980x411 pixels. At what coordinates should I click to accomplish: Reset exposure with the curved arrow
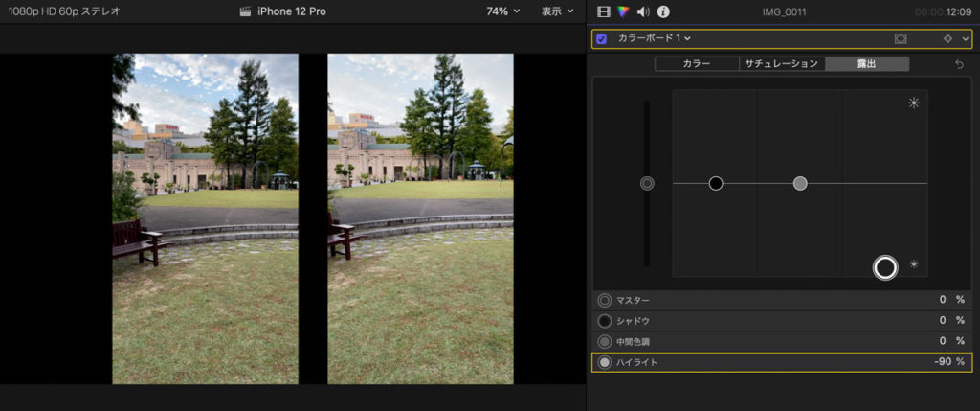coord(959,64)
